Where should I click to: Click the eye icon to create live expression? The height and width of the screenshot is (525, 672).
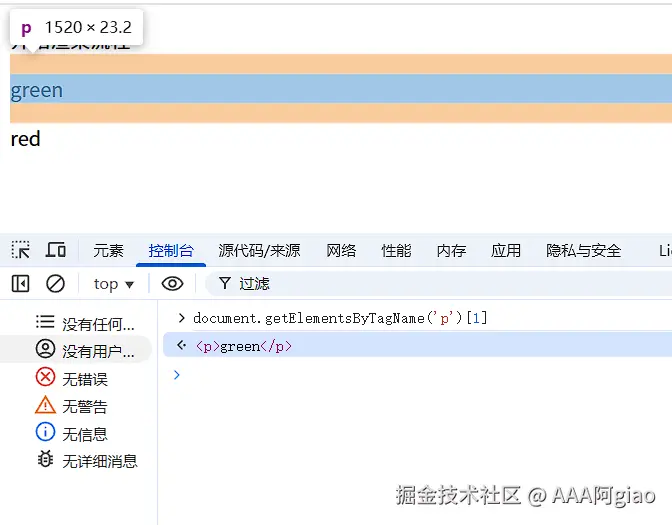click(x=173, y=284)
